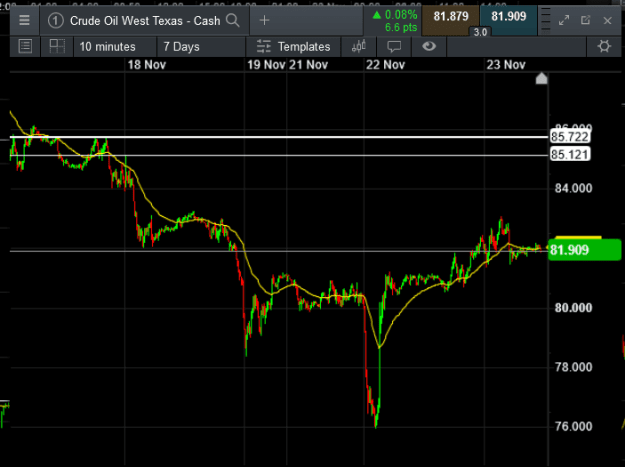Click the 6.6 pts change value
The width and height of the screenshot is (625, 467).
(x=401, y=27)
